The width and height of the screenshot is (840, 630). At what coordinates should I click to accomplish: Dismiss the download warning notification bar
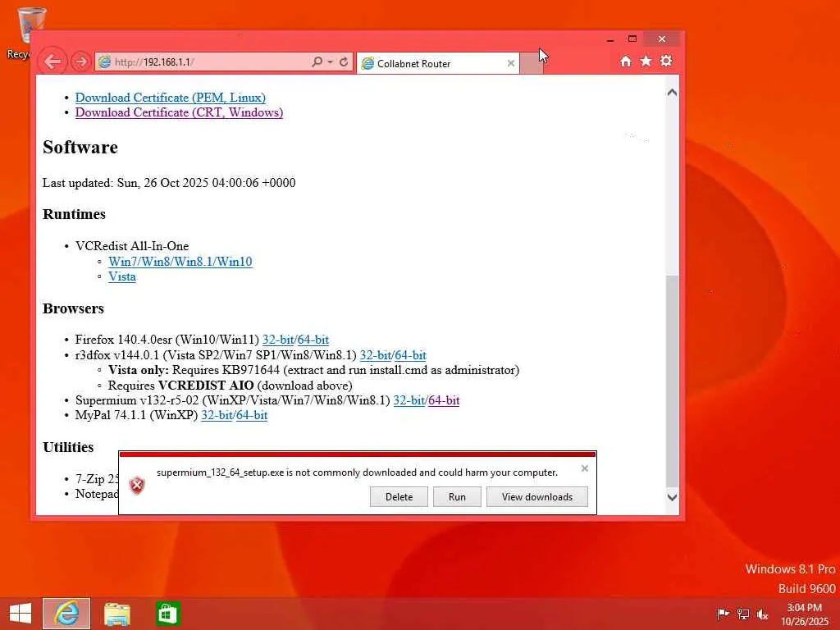[584, 468]
